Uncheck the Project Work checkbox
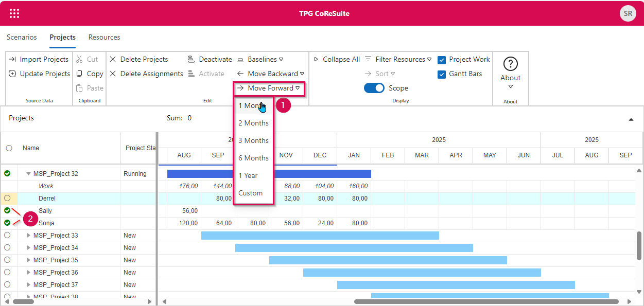This screenshot has height=306, width=644. 441,60
